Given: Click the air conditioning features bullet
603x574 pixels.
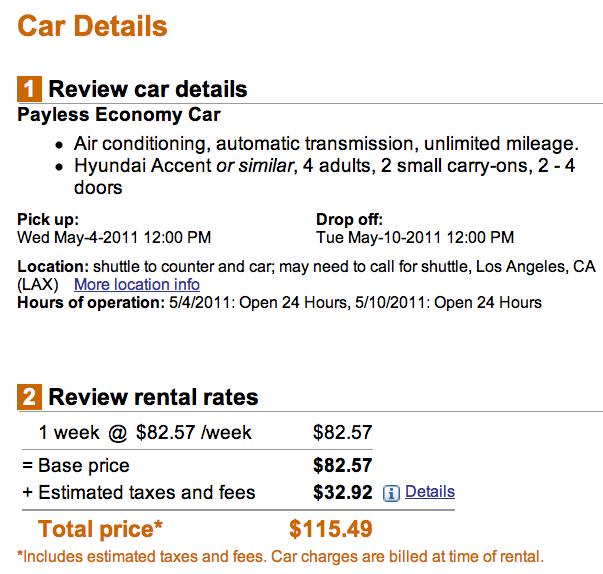Looking at the screenshot, I should coord(326,144).
